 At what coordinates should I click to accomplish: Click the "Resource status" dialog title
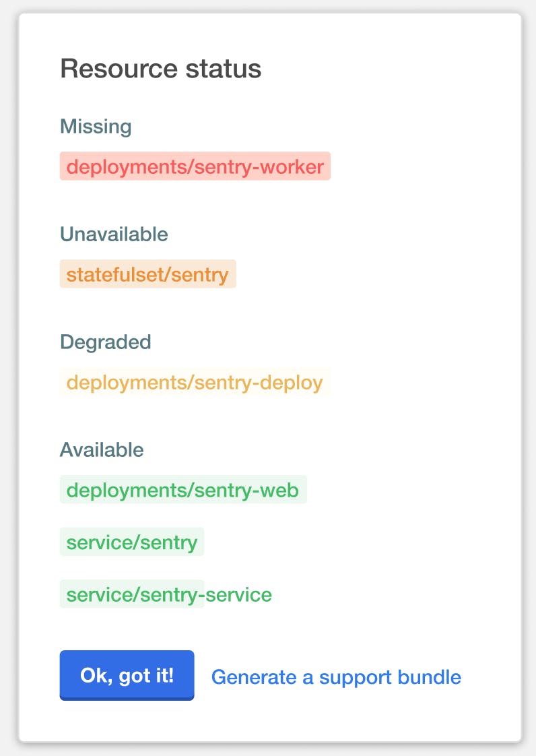[161, 68]
